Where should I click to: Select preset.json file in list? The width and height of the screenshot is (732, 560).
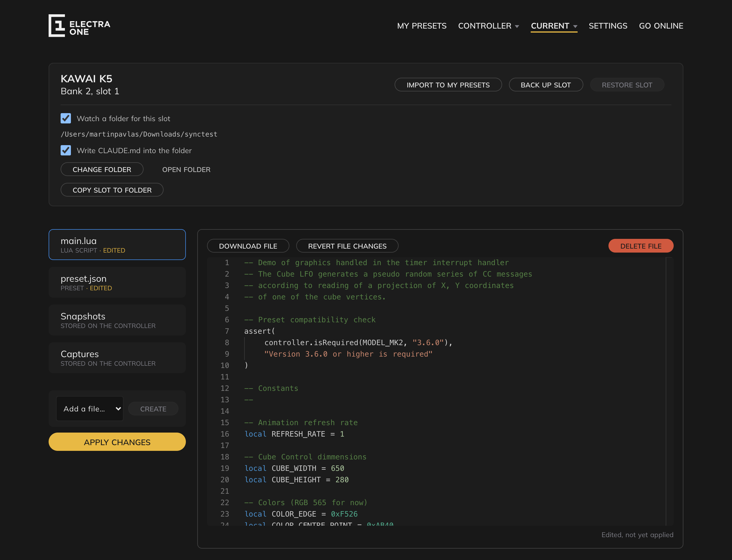point(117,282)
